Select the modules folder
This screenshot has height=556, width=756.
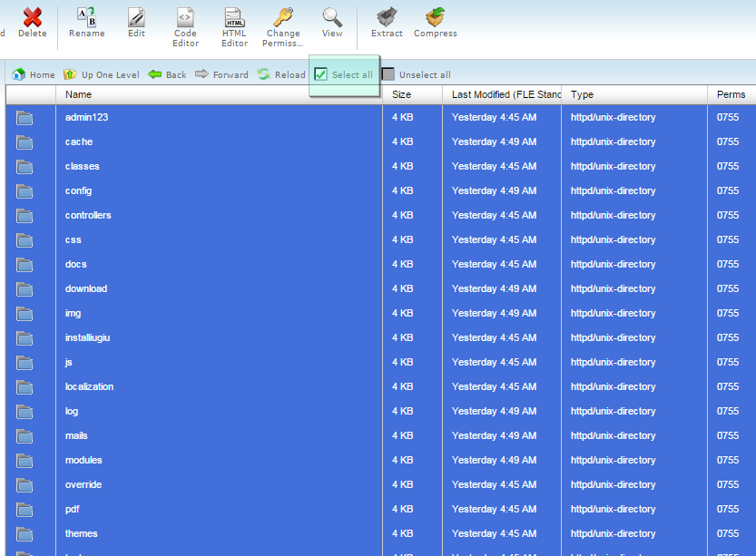(x=83, y=460)
